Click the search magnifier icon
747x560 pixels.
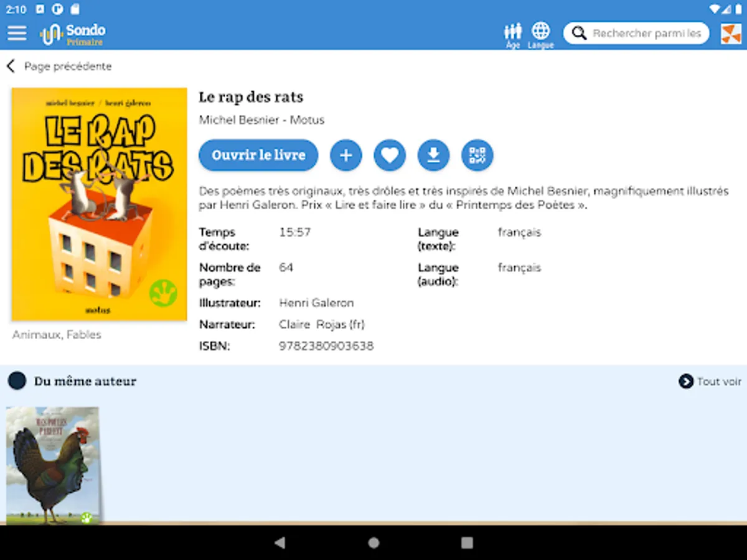coord(580,33)
